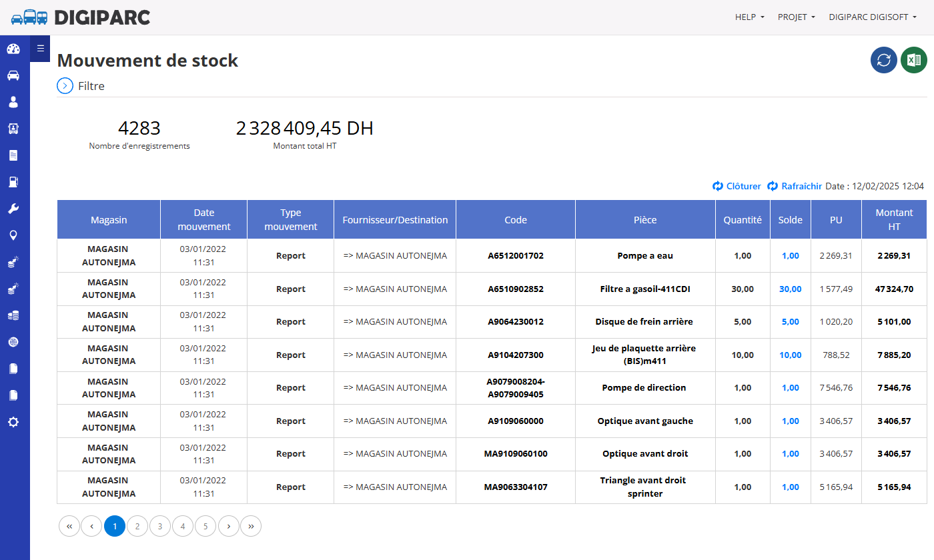Sort by the PU column header

(836, 219)
